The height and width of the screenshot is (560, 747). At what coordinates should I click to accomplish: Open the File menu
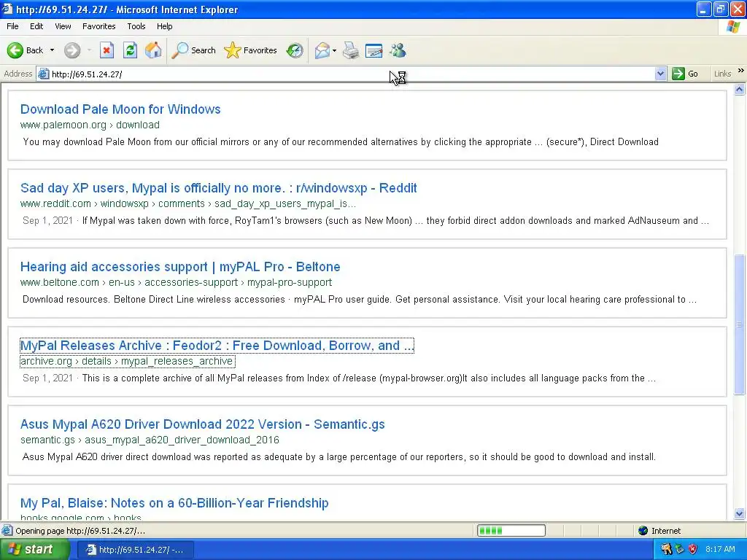pos(12,26)
